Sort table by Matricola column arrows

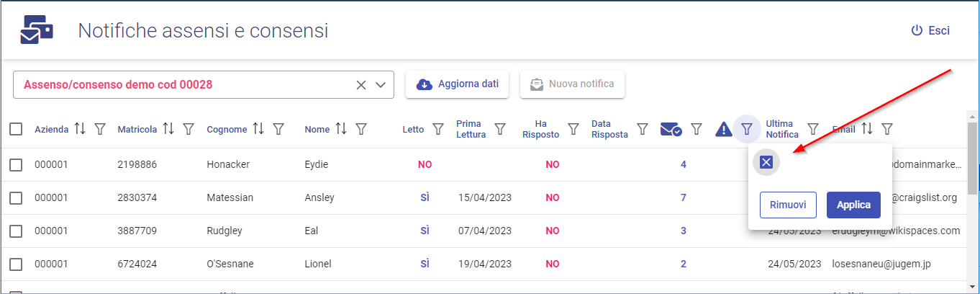pos(168,129)
